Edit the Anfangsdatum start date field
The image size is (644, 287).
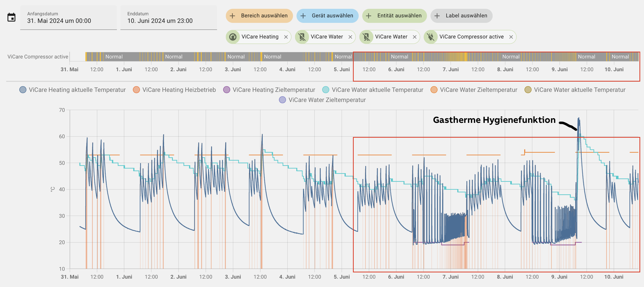[x=68, y=18]
